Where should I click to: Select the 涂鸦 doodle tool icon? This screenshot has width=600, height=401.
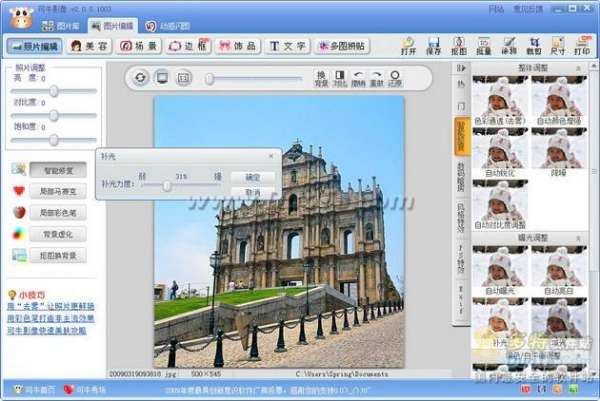tap(509, 46)
